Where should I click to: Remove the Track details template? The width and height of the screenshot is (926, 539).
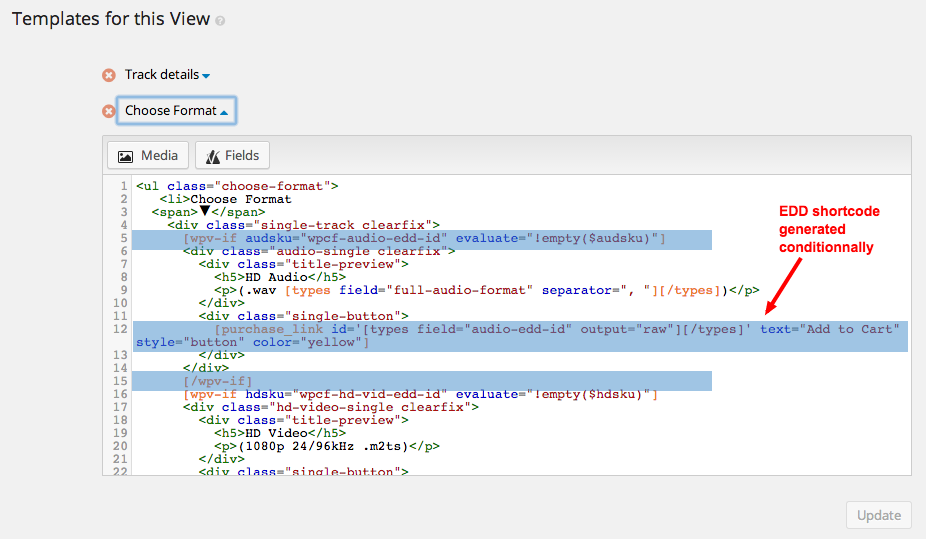(109, 75)
